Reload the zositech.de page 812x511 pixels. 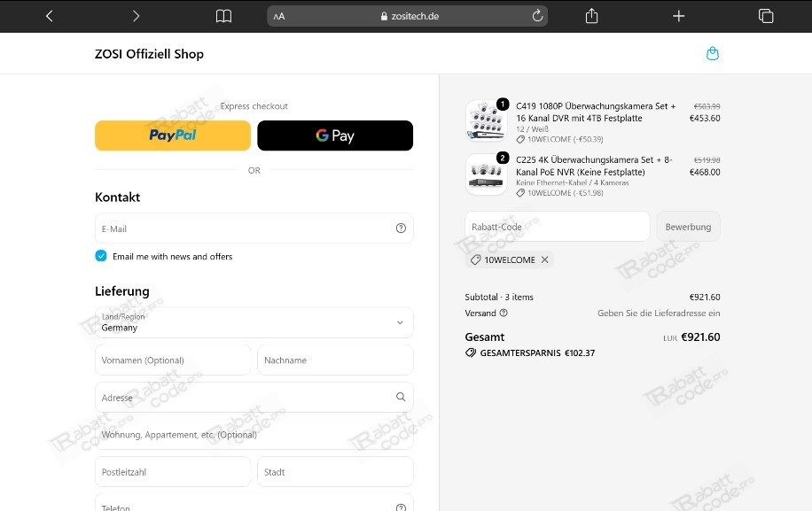[x=537, y=16]
